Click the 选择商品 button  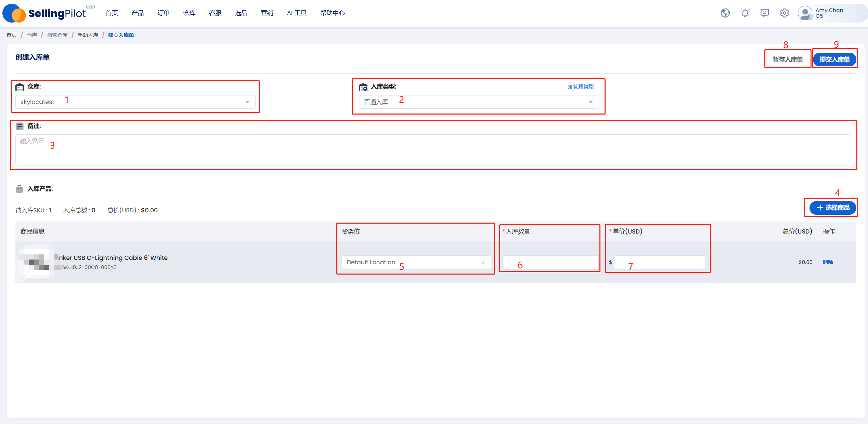(x=833, y=208)
